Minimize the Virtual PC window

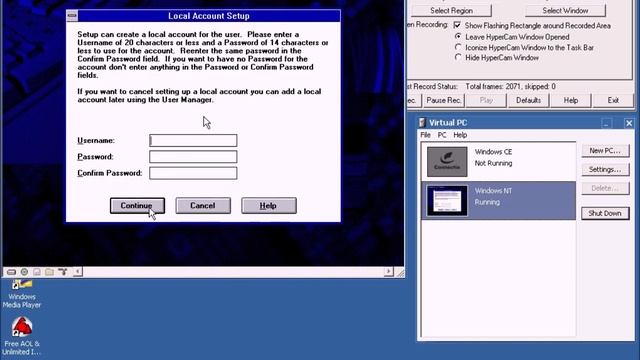click(x=607, y=123)
